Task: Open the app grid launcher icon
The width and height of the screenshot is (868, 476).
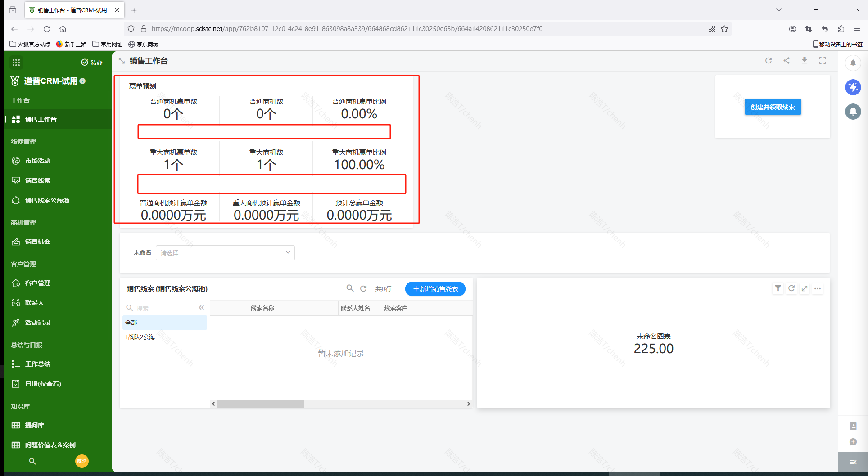Action: (16, 63)
